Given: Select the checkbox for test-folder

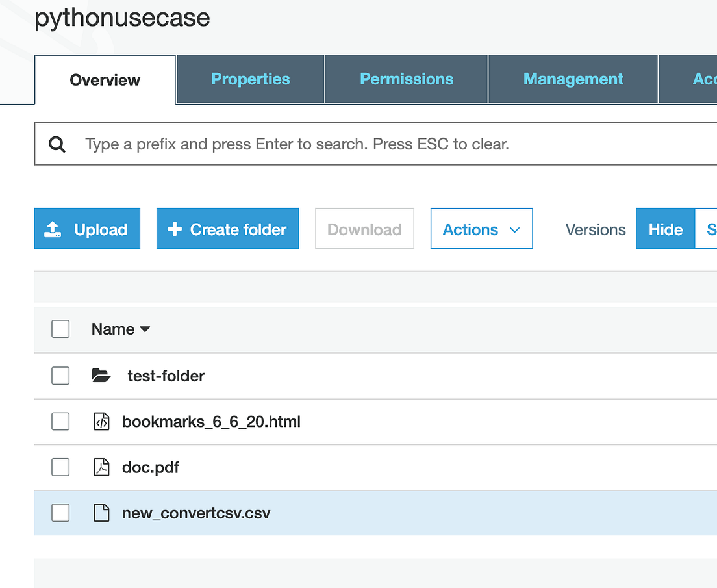Looking at the screenshot, I should click(x=60, y=376).
